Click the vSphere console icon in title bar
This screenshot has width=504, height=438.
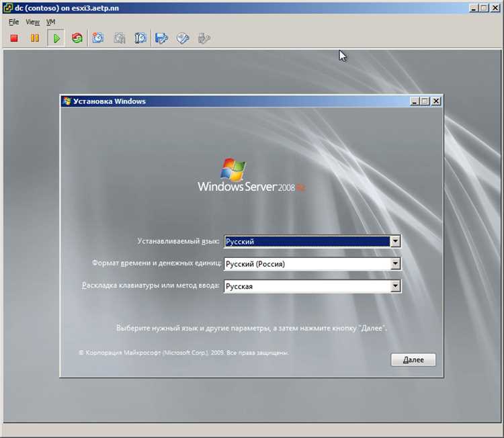pos(7,7)
